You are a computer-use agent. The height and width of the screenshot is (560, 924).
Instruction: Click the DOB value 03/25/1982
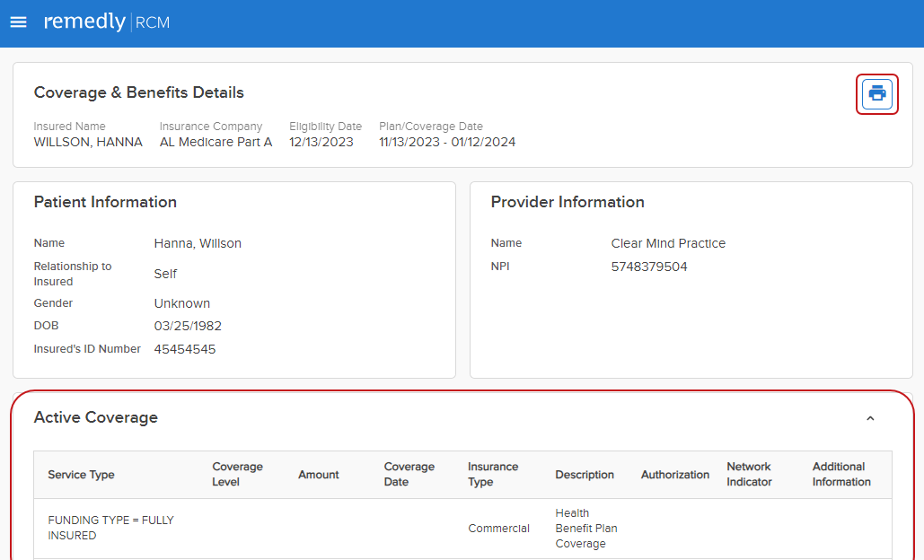[x=188, y=326]
